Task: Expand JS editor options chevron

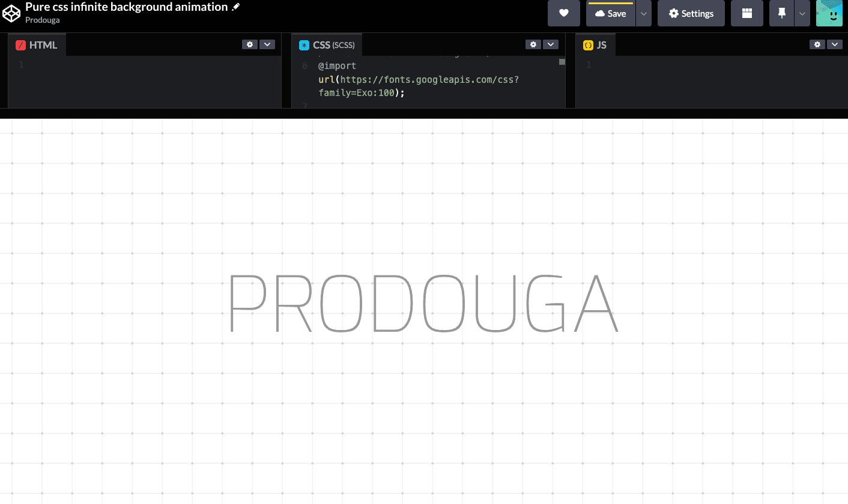Action: [x=835, y=44]
